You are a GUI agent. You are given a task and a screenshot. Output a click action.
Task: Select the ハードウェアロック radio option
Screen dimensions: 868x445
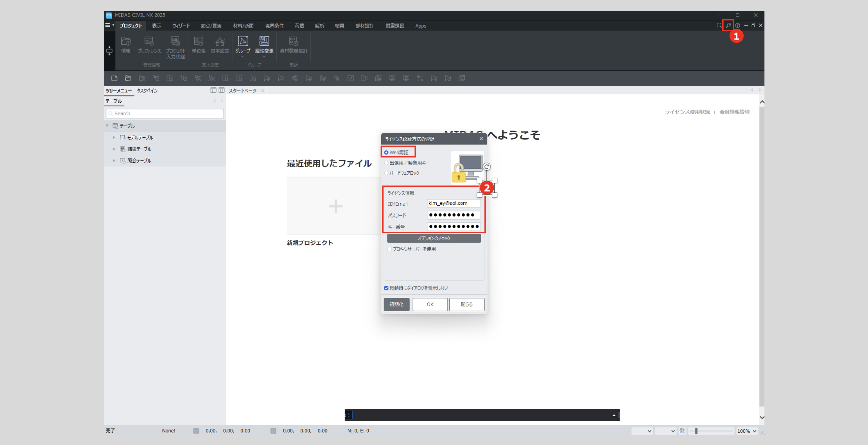(x=386, y=173)
